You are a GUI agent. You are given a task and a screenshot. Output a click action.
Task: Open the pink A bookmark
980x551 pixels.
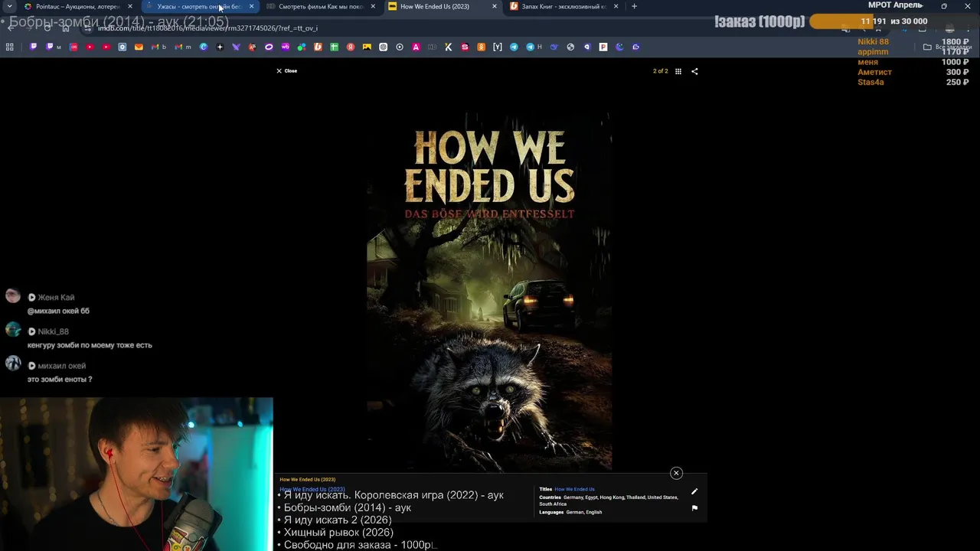point(416,47)
